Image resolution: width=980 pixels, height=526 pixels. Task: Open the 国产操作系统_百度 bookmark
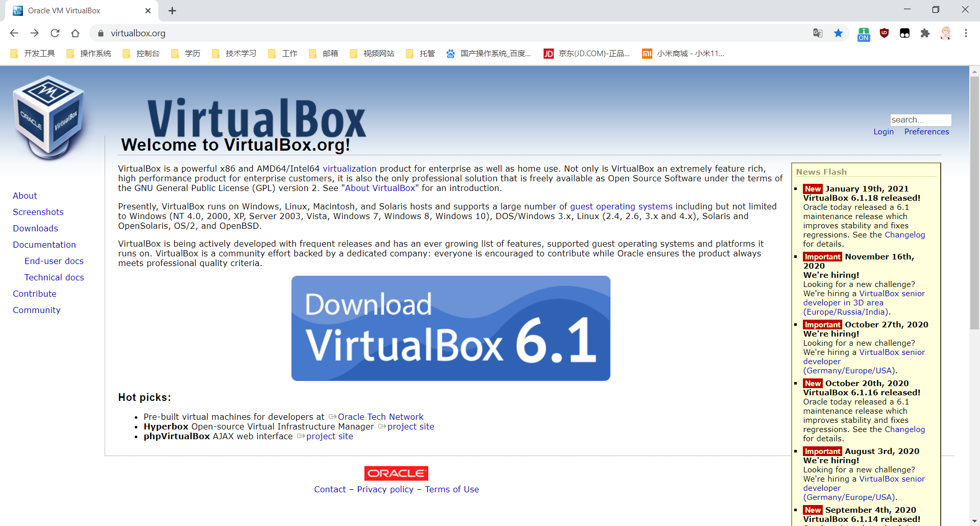pos(488,54)
